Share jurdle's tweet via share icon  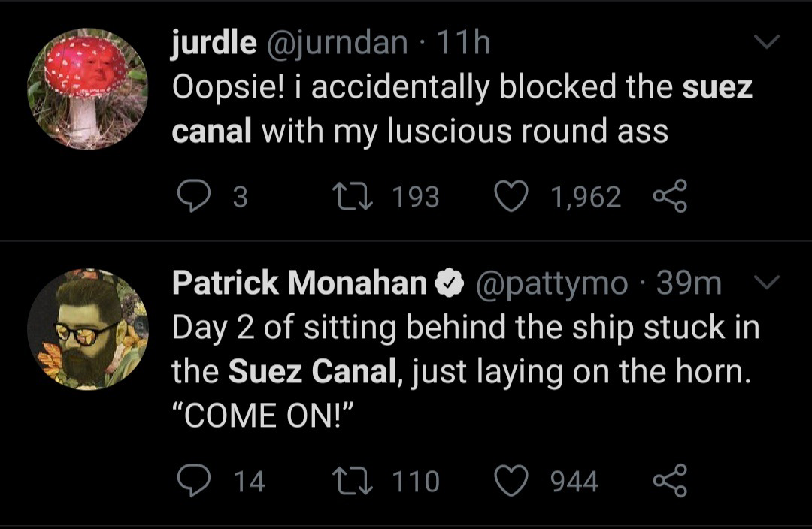point(670,197)
